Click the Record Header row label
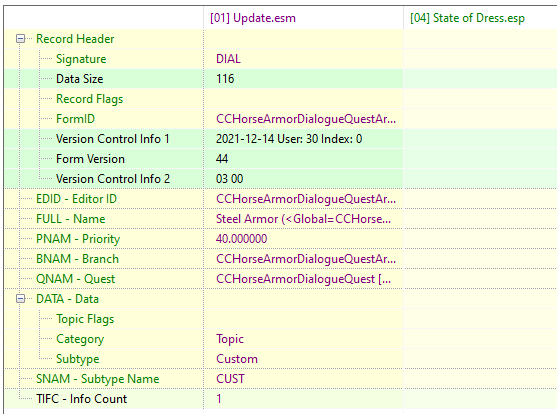557x414 pixels. tap(75, 39)
